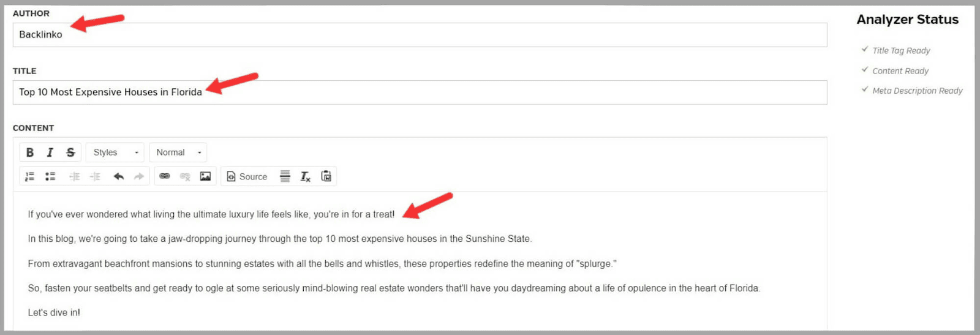Insert a horizontal line

click(x=285, y=176)
